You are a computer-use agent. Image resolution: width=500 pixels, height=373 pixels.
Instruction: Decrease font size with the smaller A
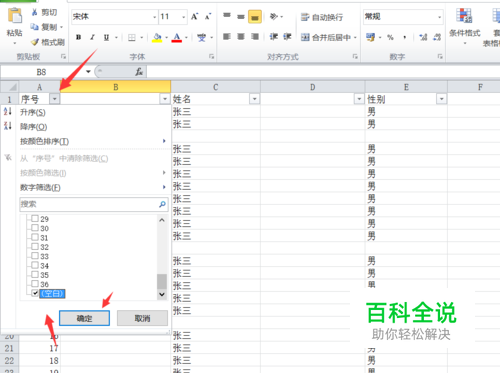pos(208,16)
